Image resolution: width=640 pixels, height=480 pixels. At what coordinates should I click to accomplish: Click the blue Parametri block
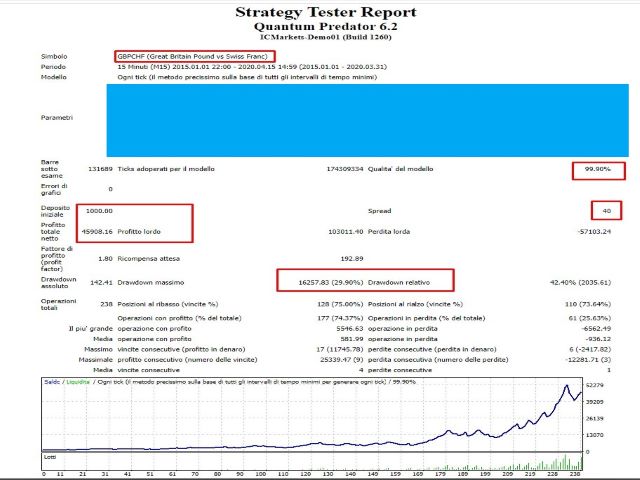click(x=367, y=120)
